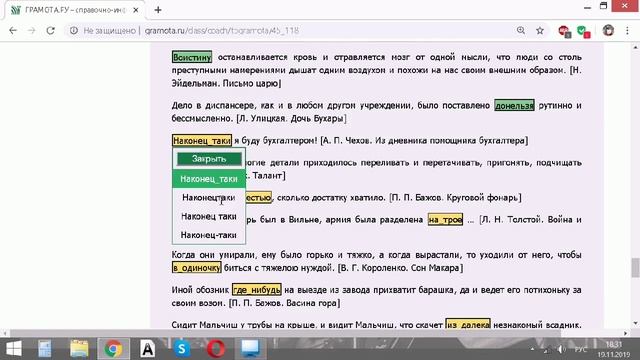Reload the gramota.ru page

50,31
